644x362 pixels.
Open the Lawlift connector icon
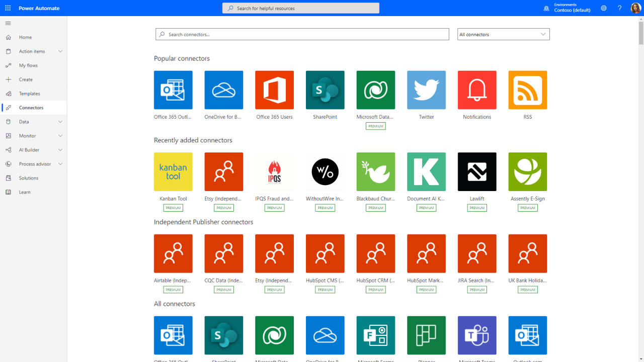click(x=476, y=172)
